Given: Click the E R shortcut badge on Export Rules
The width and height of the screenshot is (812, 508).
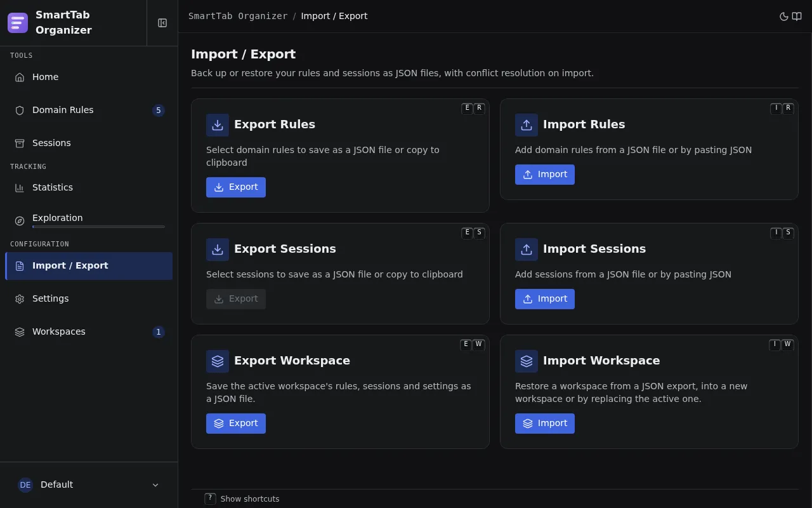Looking at the screenshot, I should [x=473, y=109].
